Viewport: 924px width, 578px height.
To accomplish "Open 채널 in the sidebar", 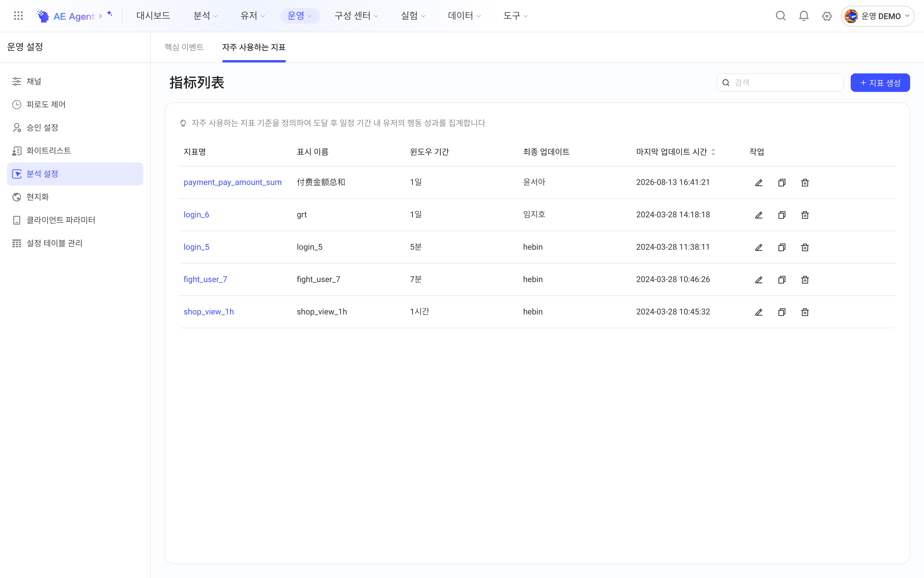I will tap(75, 81).
